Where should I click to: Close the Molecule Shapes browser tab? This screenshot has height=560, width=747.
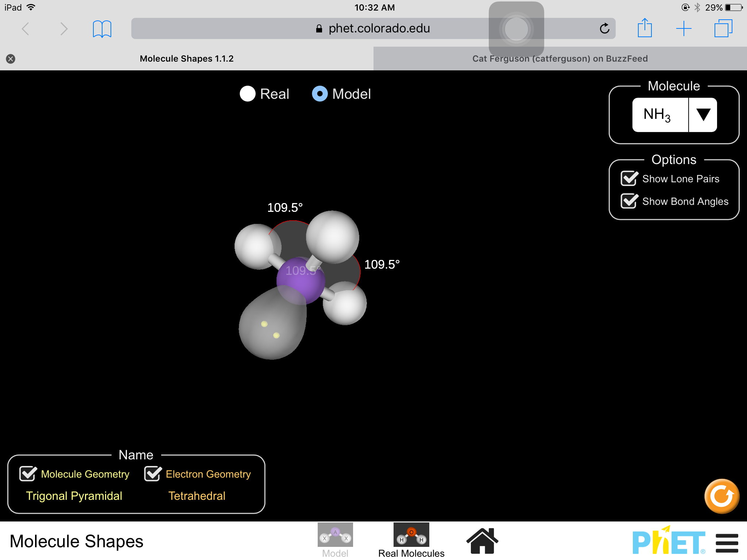coord(11,59)
